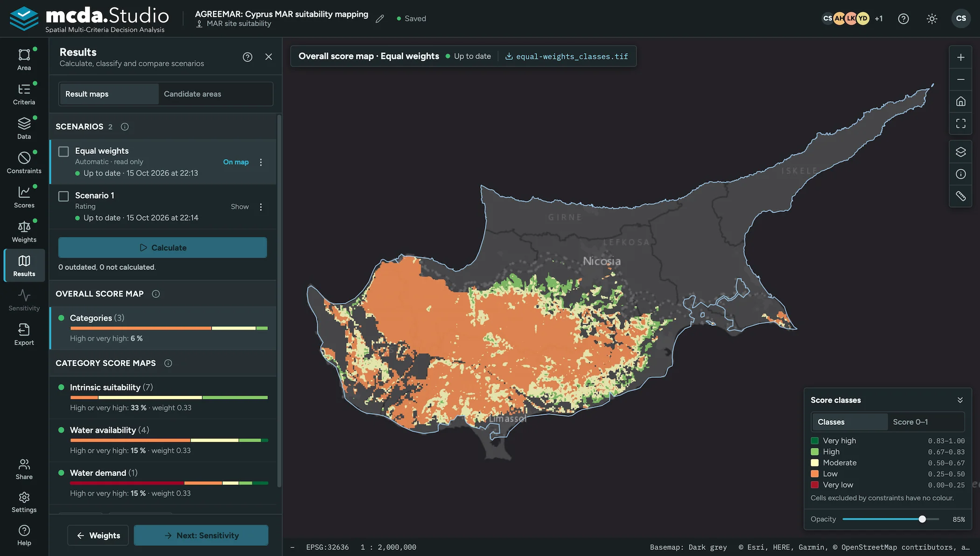The image size is (980, 556).
Task: Open Scenario 1 options menu
Action: pos(261,207)
